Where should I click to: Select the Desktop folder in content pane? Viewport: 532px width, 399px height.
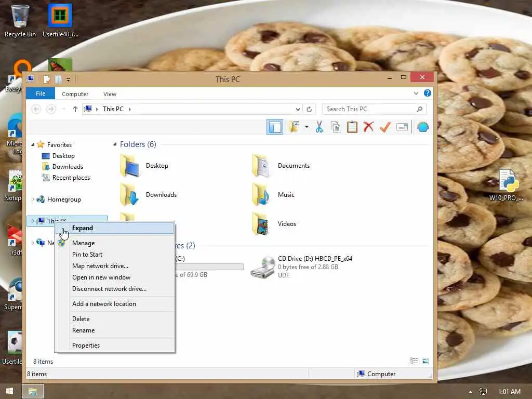click(144, 166)
